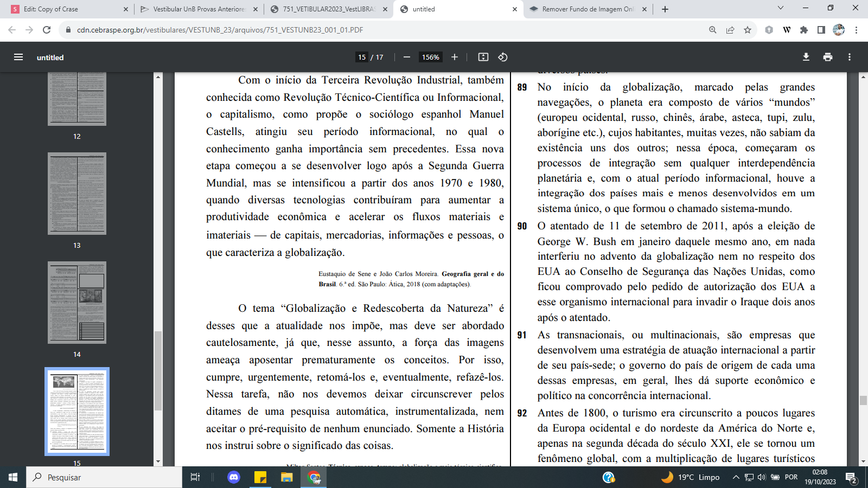The width and height of the screenshot is (868, 488).
Task: Click the document vertical scrollbar thumb
Action: (863, 401)
